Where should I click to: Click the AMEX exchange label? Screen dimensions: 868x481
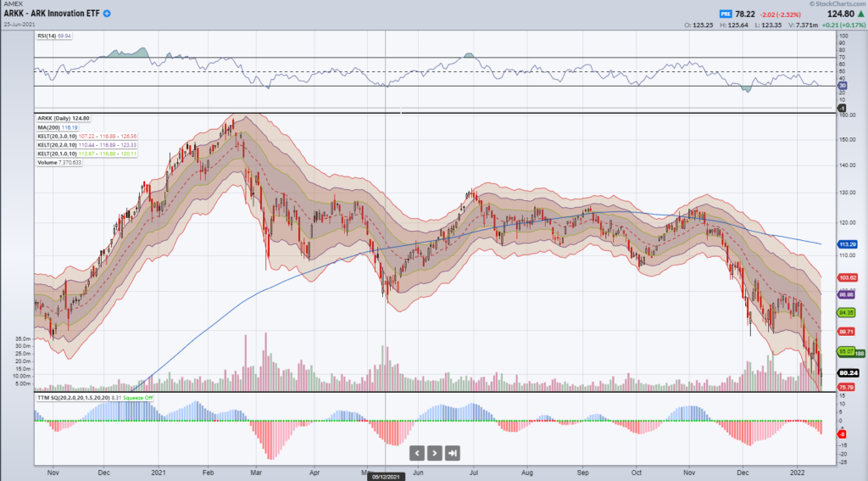14,4
